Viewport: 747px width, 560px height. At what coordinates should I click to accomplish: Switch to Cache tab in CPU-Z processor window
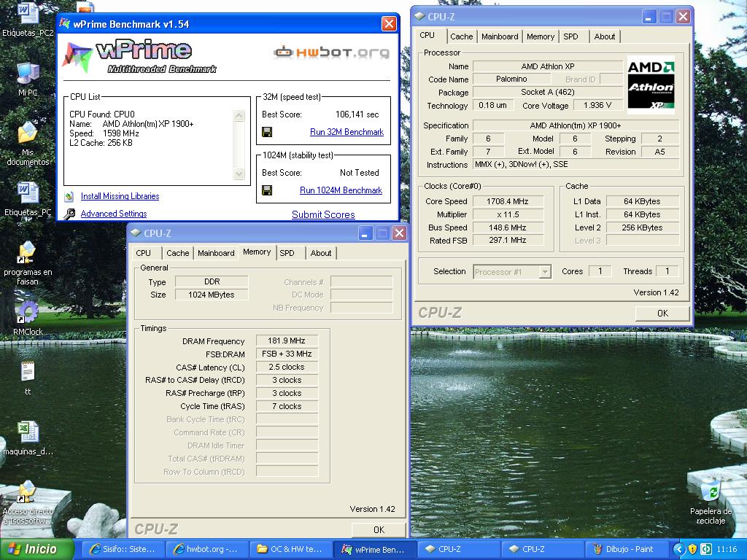(461, 36)
